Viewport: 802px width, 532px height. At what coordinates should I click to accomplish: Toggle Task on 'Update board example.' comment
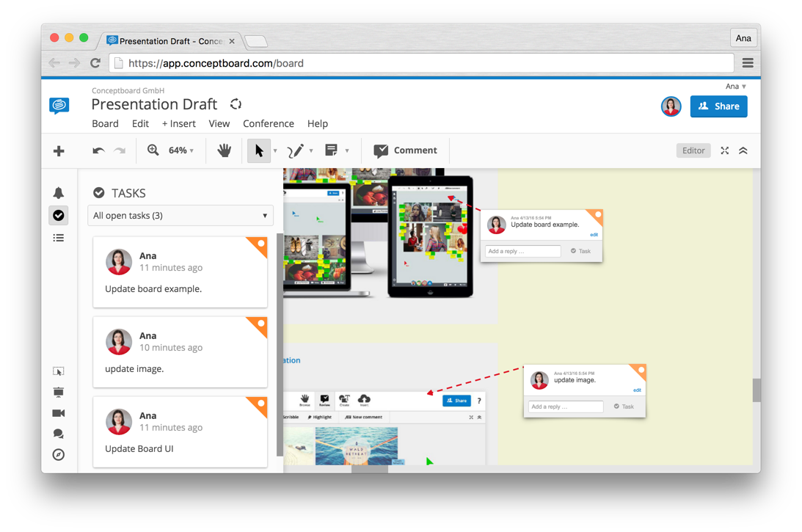581,251
